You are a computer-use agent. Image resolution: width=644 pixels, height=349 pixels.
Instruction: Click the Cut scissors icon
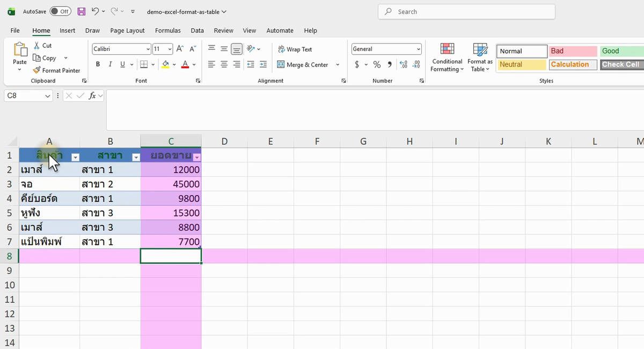coord(36,46)
